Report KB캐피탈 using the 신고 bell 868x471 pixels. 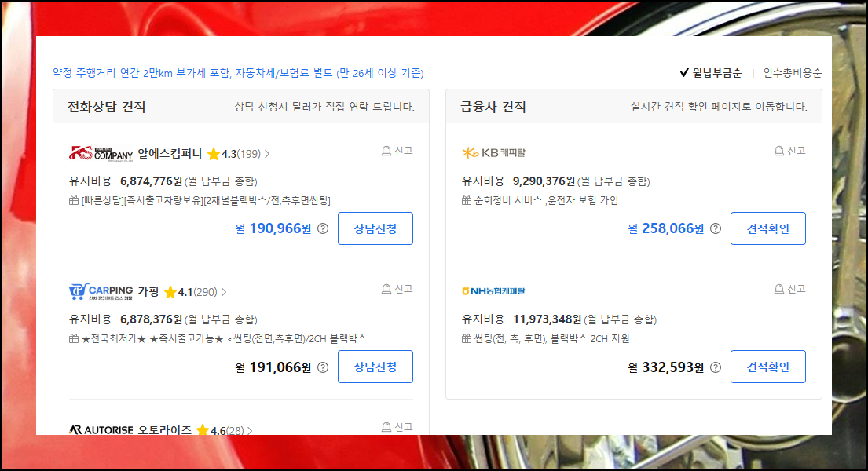[789, 151]
